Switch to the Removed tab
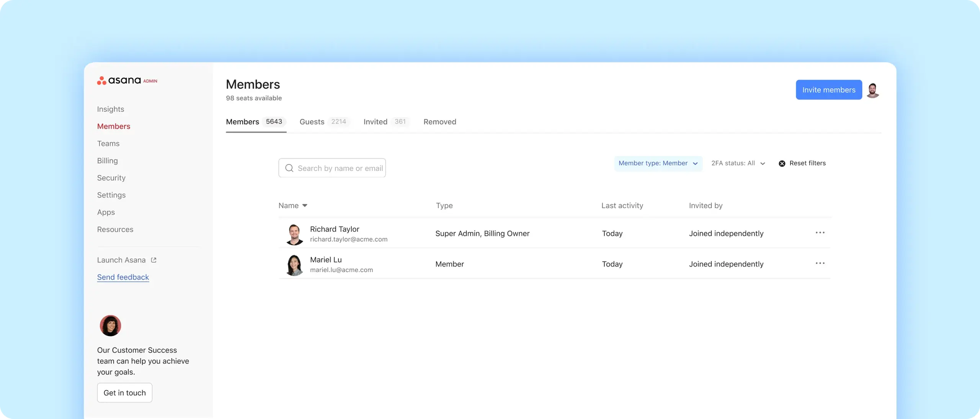Screen dimensions: 980x419 click(440, 122)
